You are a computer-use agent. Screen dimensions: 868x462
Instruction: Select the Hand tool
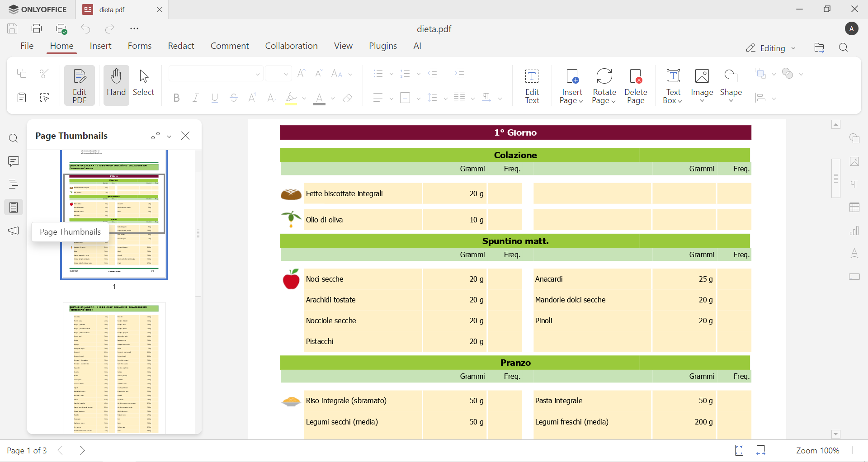tap(116, 84)
